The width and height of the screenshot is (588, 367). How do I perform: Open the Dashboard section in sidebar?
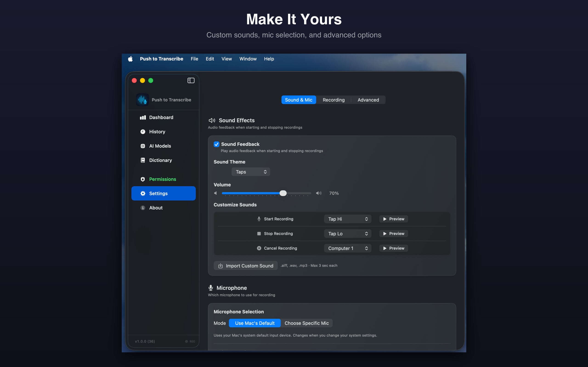pyautogui.click(x=161, y=117)
